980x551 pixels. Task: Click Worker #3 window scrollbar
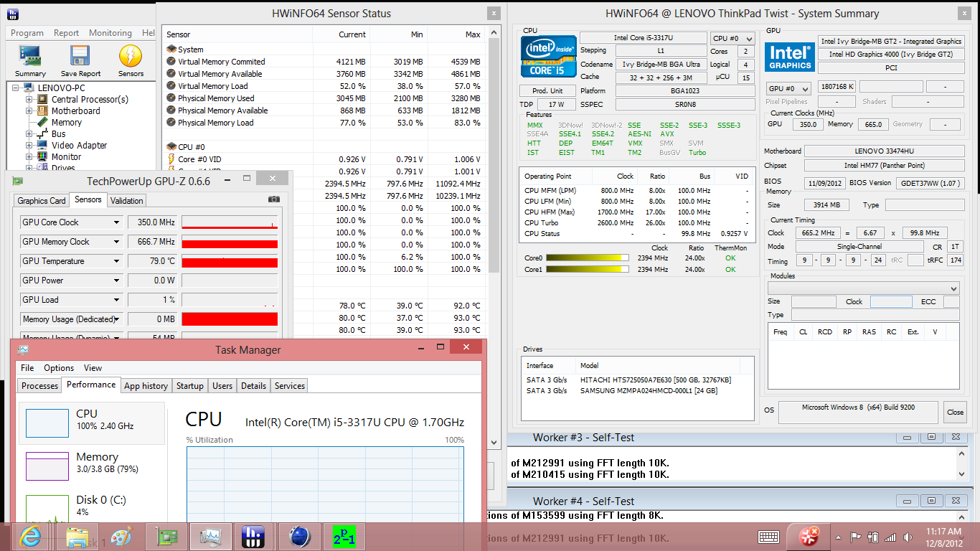tap(961, 463)
